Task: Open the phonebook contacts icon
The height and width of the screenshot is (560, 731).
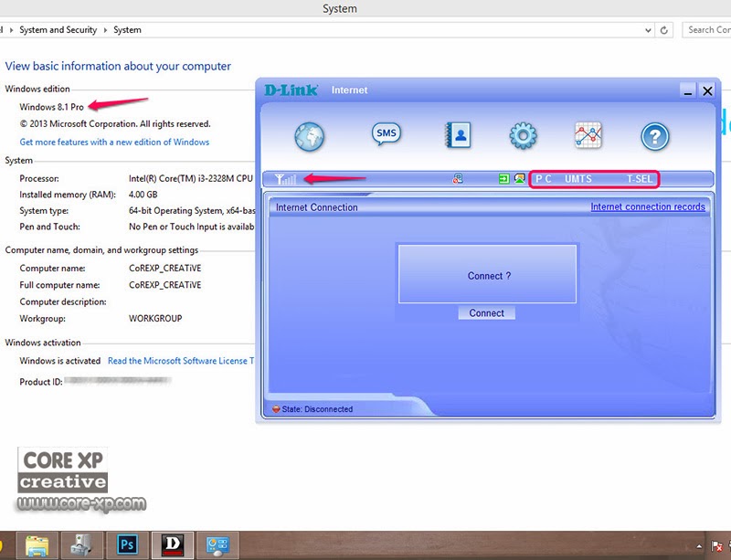Action: [x=459, y=135]
